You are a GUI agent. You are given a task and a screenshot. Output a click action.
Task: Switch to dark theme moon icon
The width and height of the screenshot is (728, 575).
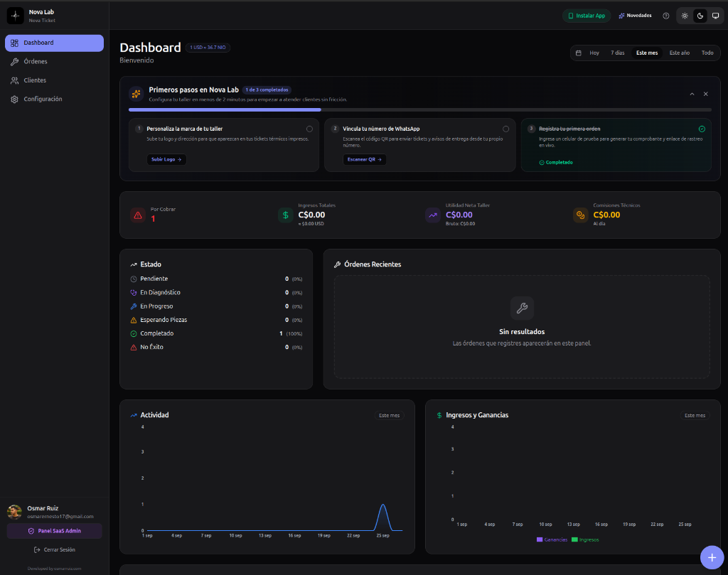(x=700, y=16)
